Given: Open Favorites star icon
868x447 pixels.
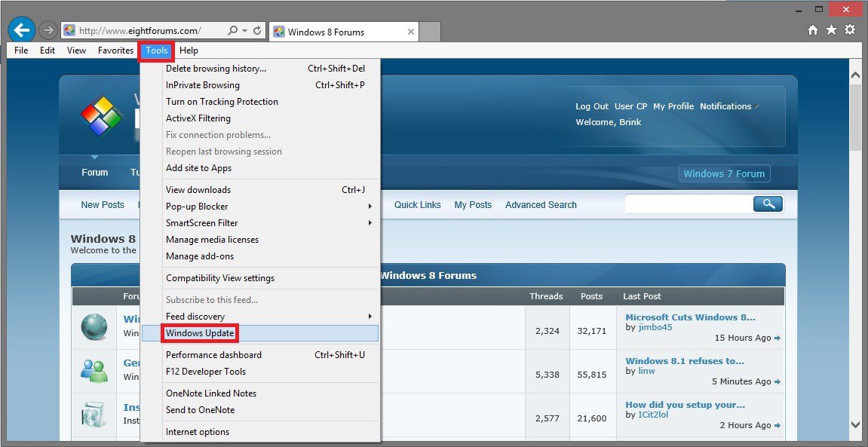Looking at the screenshot, I should point(831,30).
